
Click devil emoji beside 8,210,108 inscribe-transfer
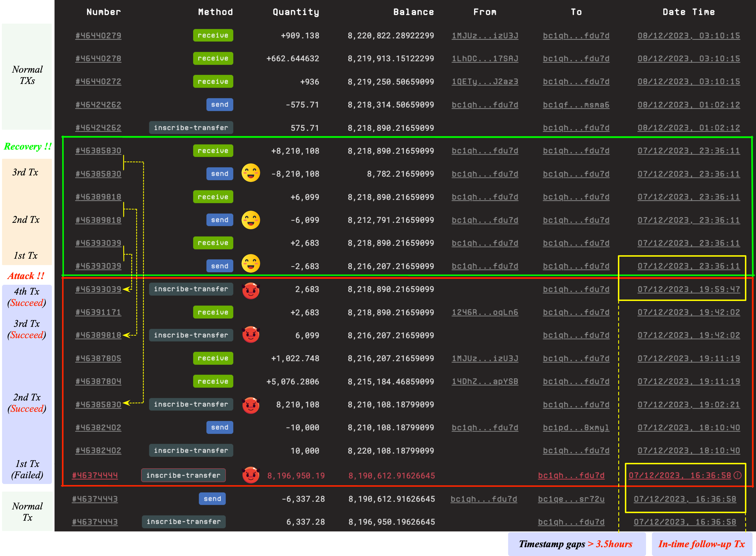point(251,405)
